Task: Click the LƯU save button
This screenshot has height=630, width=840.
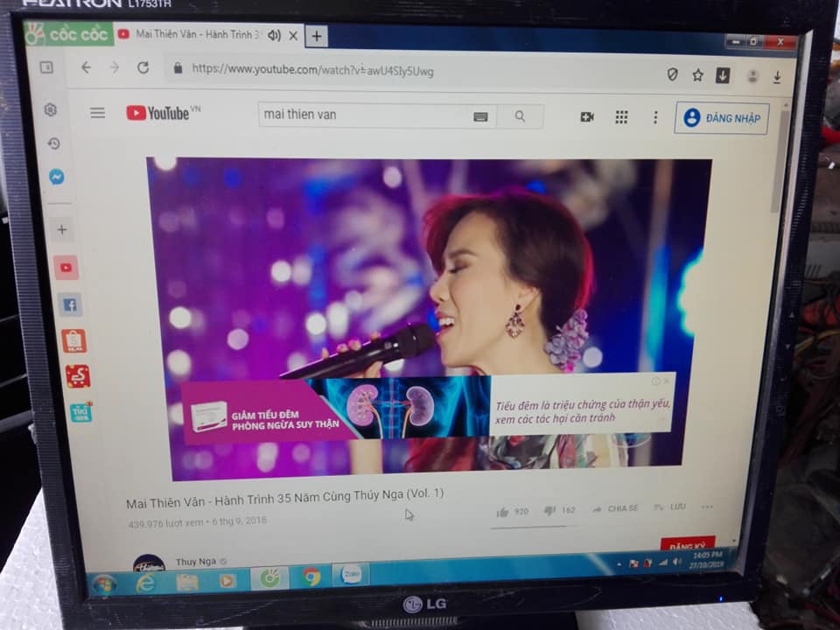Action: 669,507
